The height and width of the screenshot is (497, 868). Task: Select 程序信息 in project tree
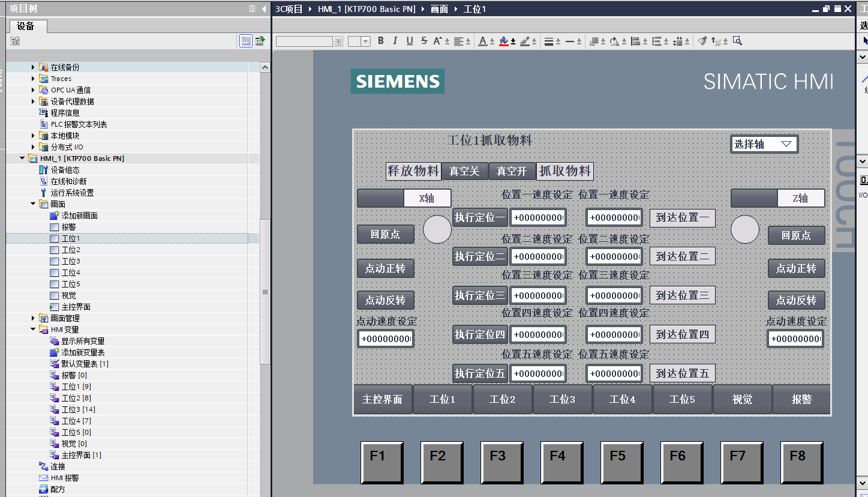(65, 113)
